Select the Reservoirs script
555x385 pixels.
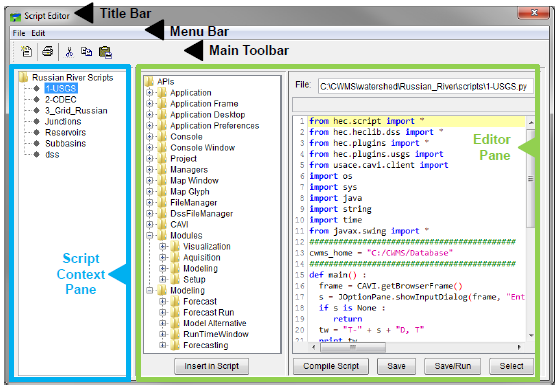click(65, 132)
